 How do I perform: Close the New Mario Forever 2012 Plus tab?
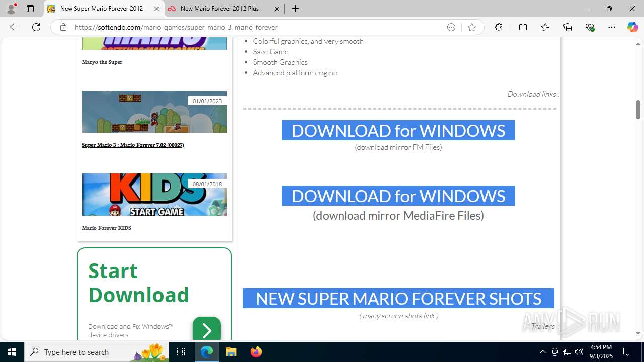click(277, 9)
